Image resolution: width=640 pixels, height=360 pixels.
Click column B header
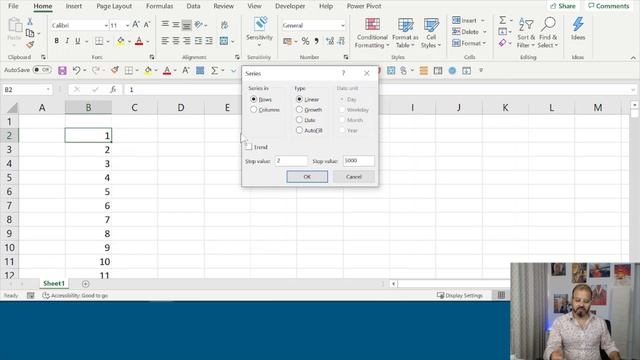tap(88, 107)
